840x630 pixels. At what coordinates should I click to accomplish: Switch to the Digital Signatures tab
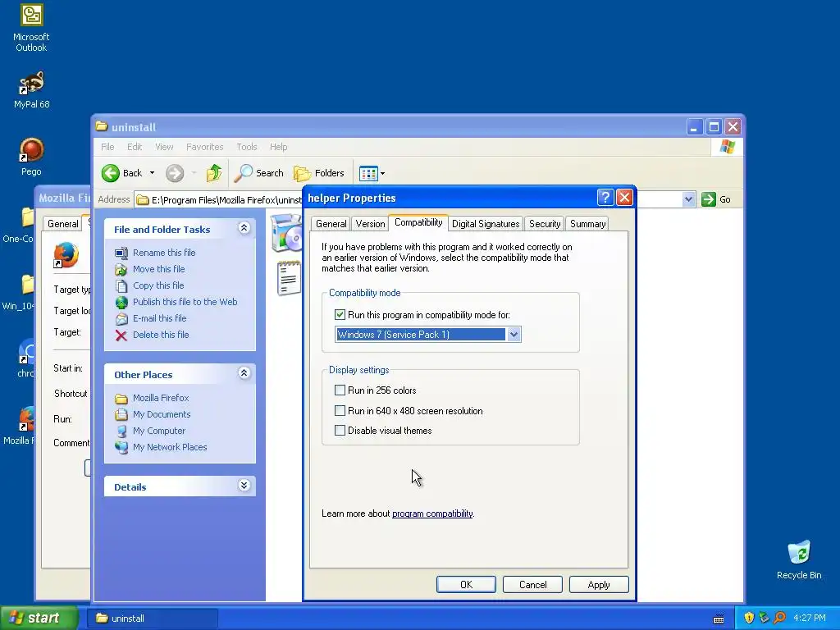click(486, 223)
